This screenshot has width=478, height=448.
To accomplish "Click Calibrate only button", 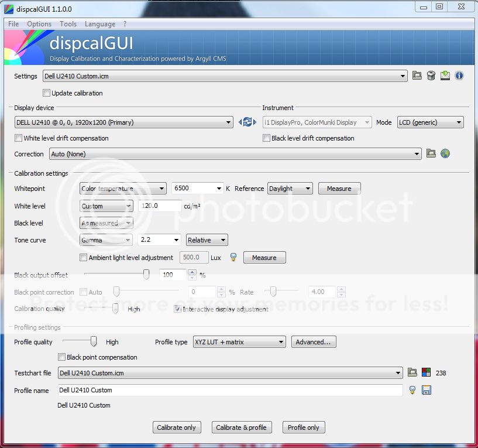I will (177, 428).
